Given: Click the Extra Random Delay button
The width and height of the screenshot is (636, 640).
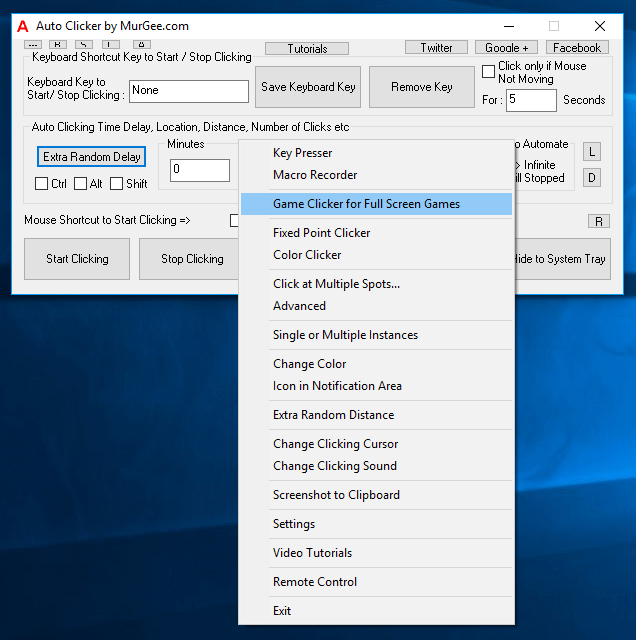Looking at the screenshot, I should click(91, 157).
